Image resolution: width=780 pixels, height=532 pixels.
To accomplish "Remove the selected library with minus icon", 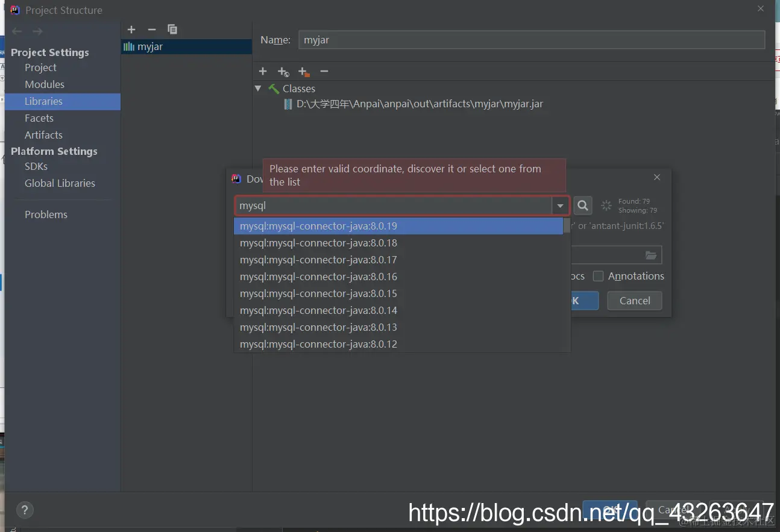I will 152,30.
